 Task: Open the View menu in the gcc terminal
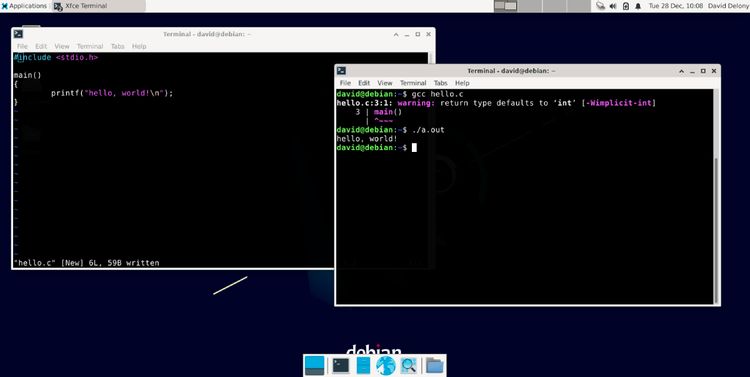point(385,83)
